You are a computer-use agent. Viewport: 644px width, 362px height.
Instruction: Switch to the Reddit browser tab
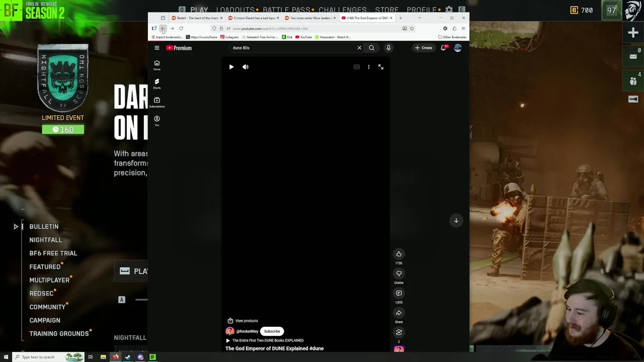(196, 18)
